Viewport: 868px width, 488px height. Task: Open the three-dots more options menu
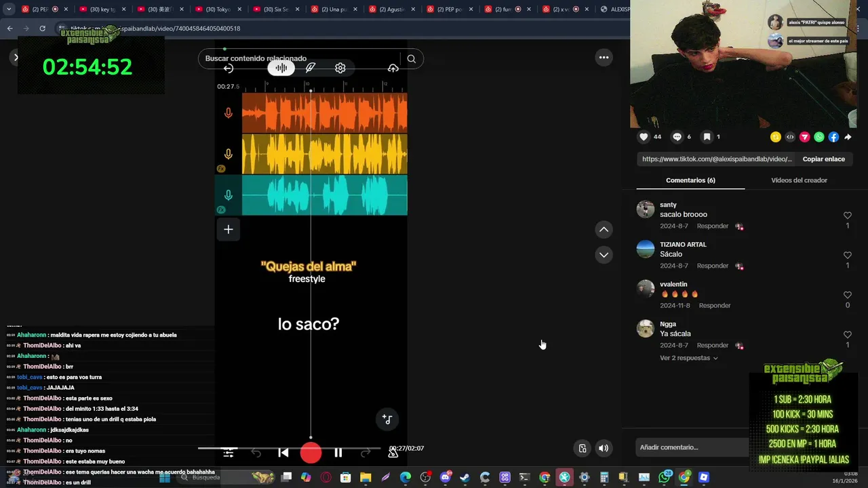(x=604, y=58)
